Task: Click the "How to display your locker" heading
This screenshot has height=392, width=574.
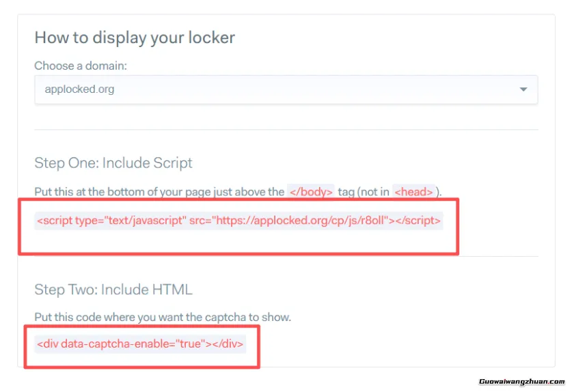Action: click(135, 38)
